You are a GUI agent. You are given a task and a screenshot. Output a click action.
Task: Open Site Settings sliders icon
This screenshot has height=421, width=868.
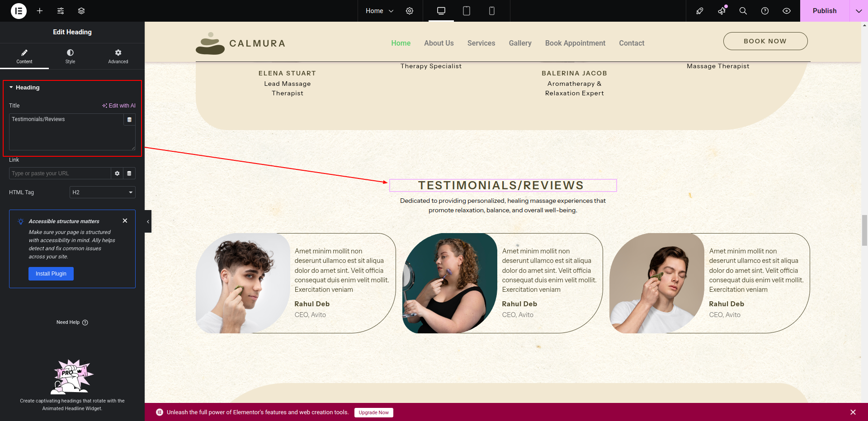[61, 11]
